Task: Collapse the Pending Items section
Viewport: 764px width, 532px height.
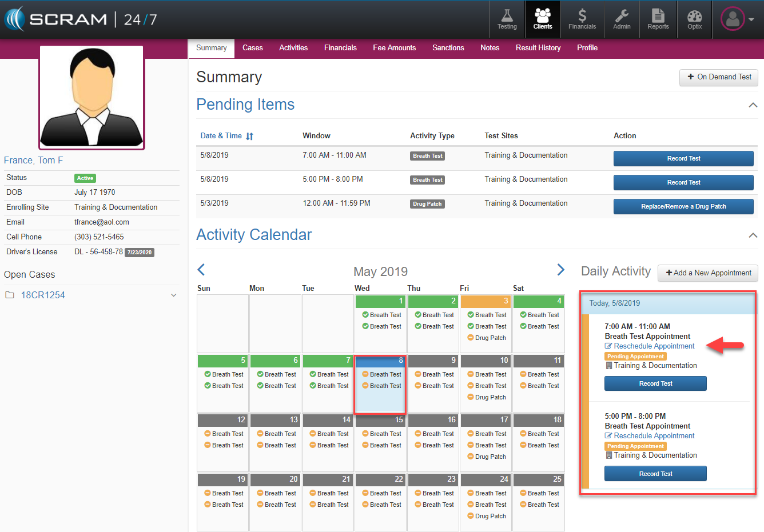Action: 753,105
